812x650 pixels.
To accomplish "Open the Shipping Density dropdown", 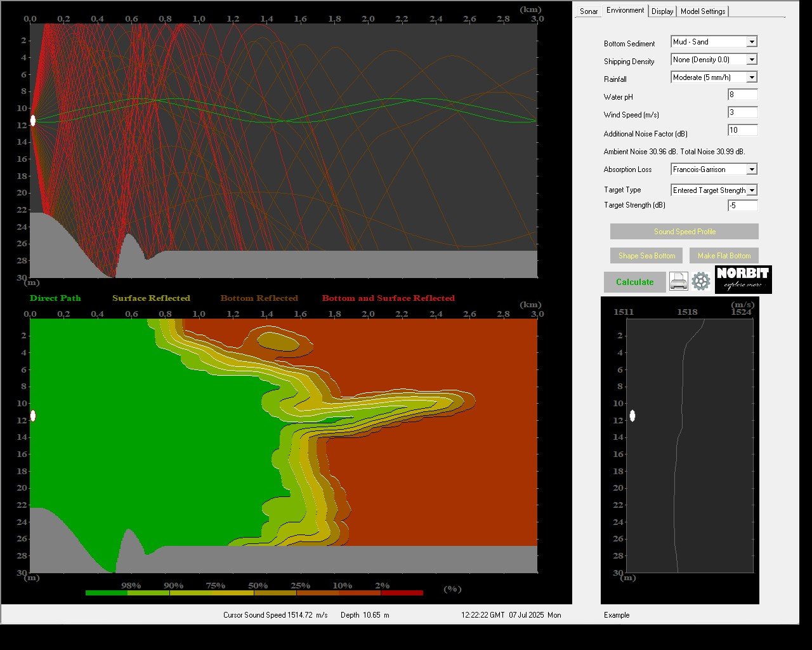I will pos(714,60).
